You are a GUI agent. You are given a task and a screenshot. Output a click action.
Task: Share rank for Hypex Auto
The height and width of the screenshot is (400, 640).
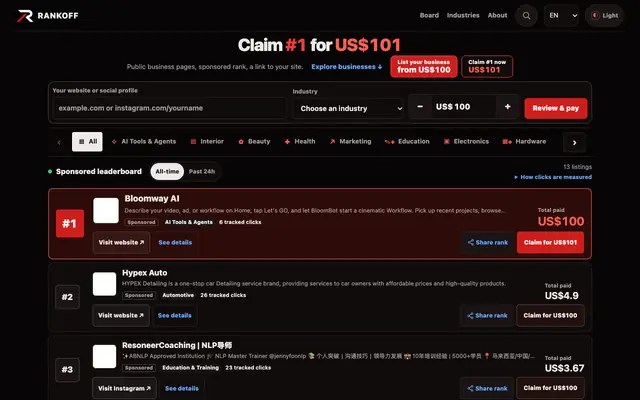(487, 316)
